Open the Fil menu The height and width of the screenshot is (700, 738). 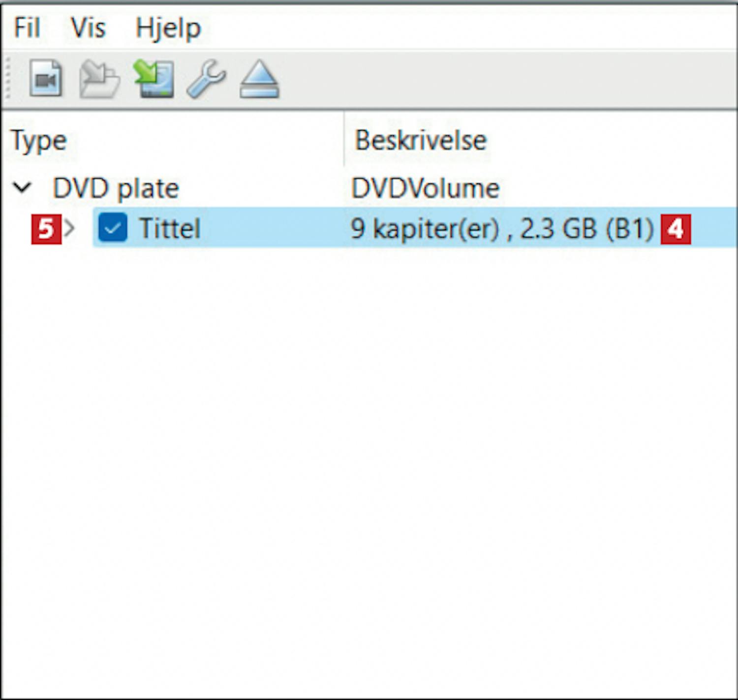27,28
